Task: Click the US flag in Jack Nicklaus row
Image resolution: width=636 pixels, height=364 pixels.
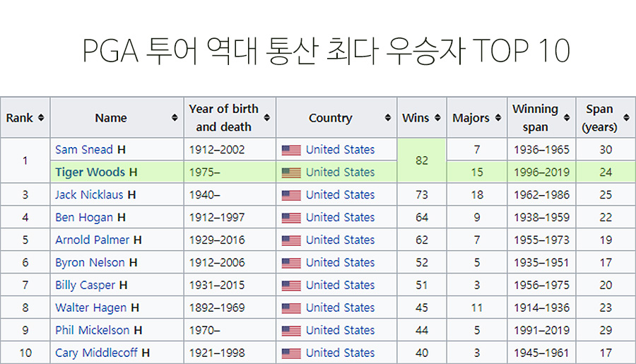Action: tap(291, 195)
